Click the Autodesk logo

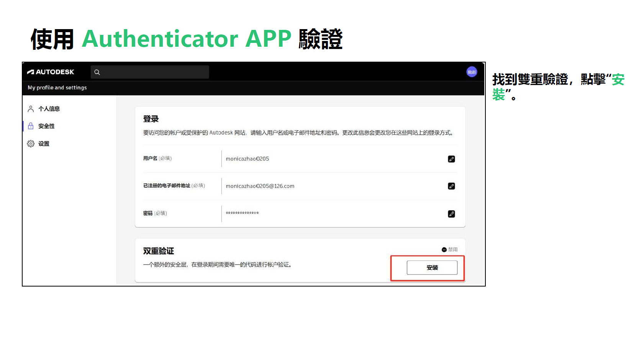click(x=51, y=72)
